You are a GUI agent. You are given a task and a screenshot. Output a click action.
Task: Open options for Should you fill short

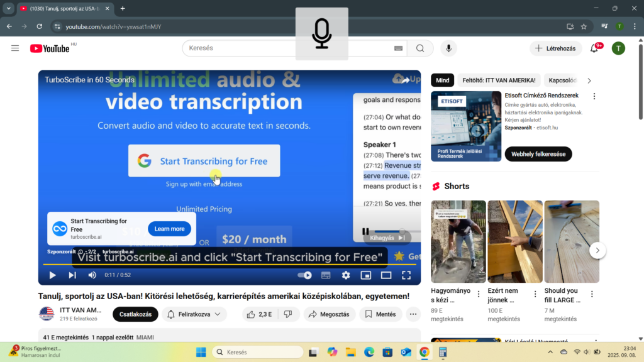click(x=592, y=294)
